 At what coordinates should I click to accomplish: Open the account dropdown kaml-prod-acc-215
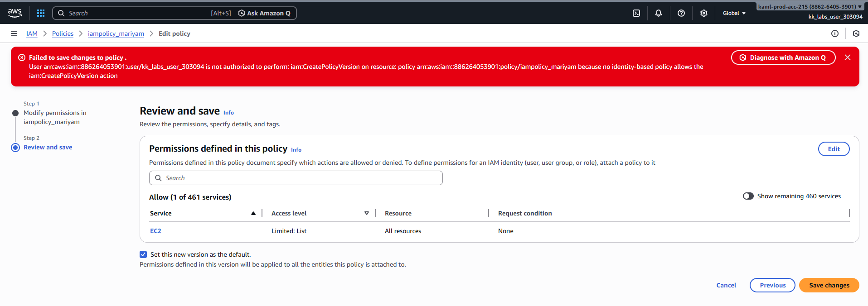pyautogui.click(x=810, y=6)
